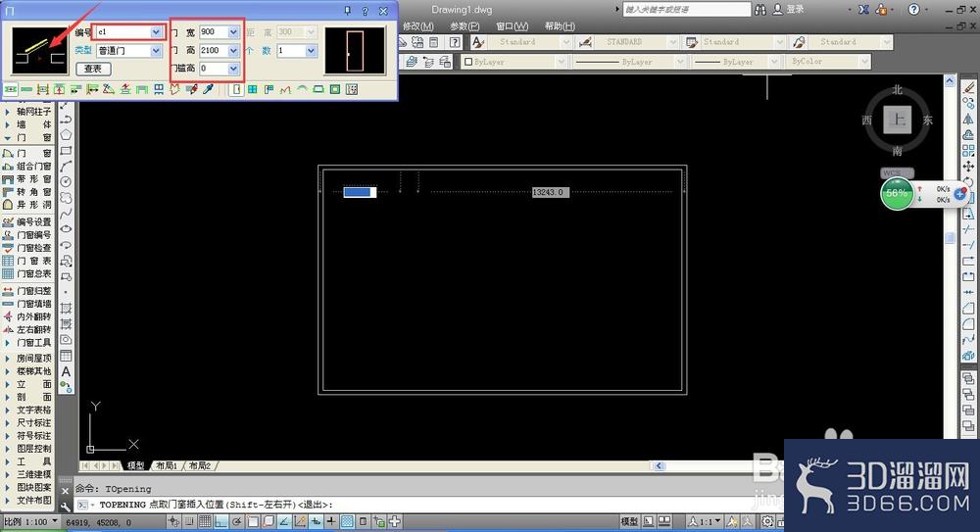Switch to the 布局1 layout tab
This screenshot has width=980, height=532.
pos(167,465)
